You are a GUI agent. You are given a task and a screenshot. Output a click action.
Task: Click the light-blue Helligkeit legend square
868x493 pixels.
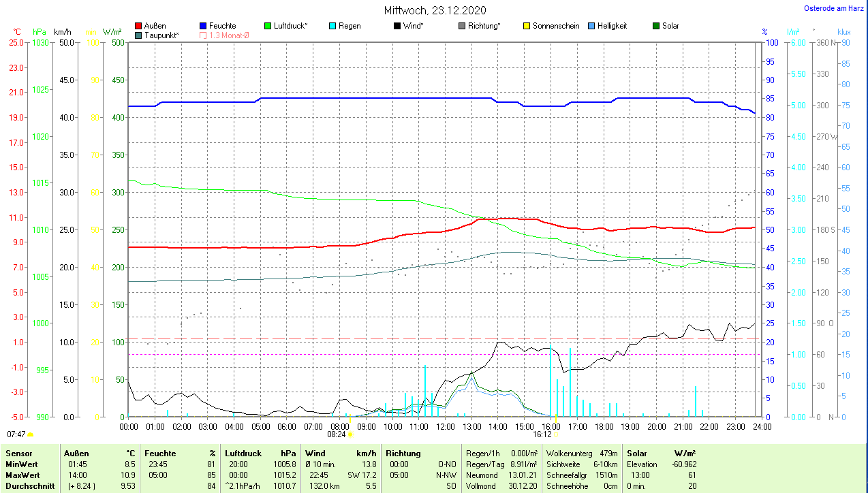(591, 27)
